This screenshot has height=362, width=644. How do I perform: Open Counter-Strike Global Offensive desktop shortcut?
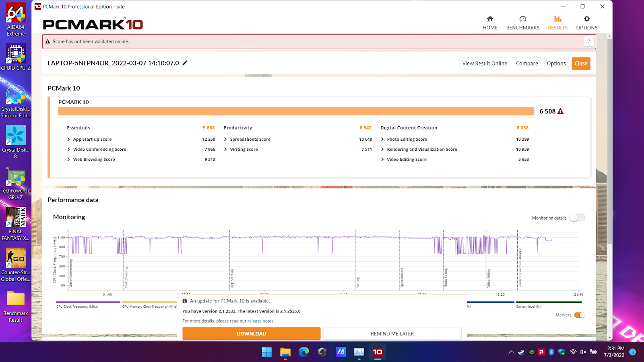click(16, 265)
